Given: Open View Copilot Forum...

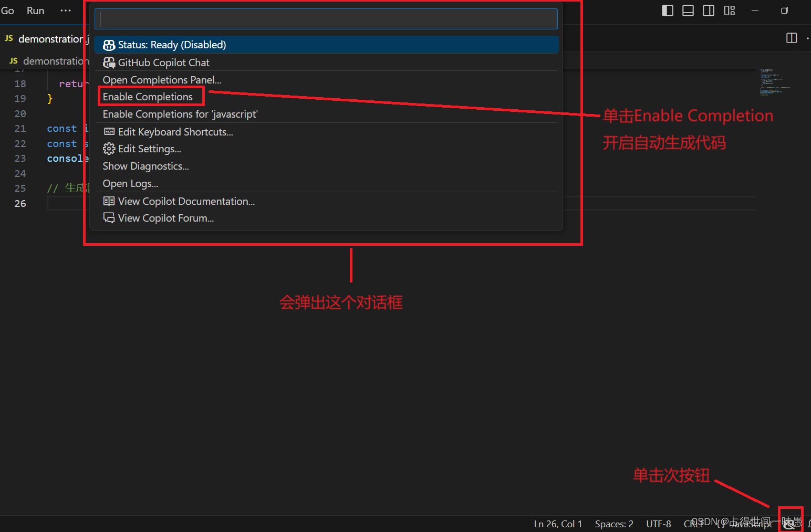Looking at the screenshot, I should click(x=326, y=218).
